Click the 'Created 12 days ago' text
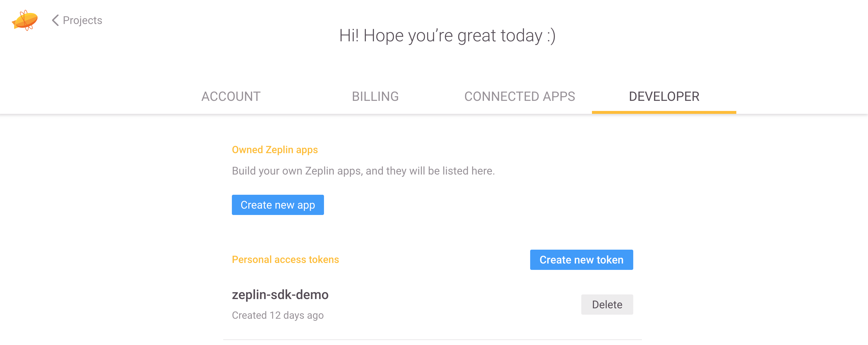The height and width of the screenshot is (345, 868). click(x=278, y=315)
